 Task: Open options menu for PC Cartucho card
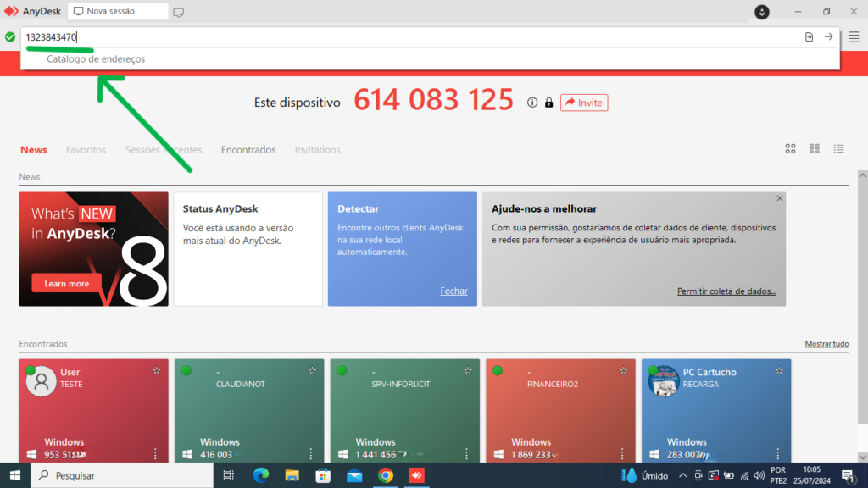click(x=778, y=454)
